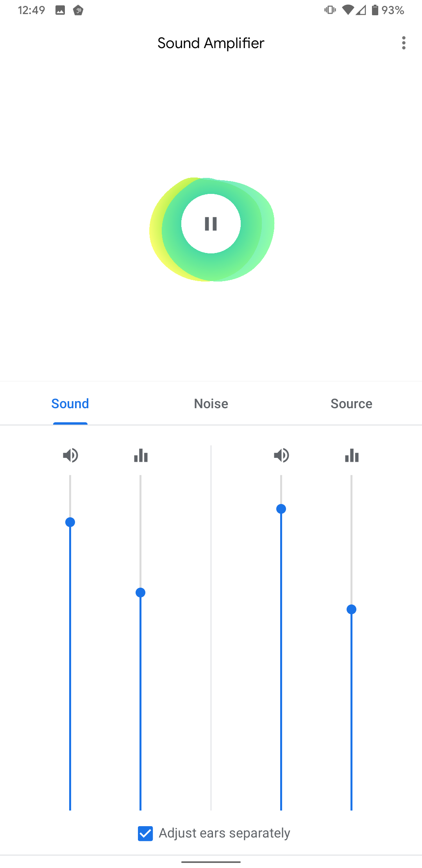422x868 pixels.
Task: Click the right ear tuning bars icon
Action: 352,455
